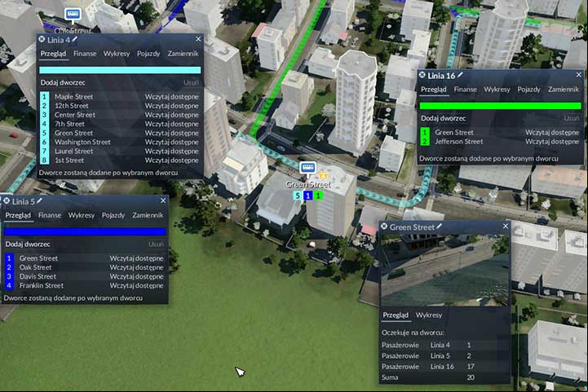Click line badge 5 under Green Street stop
Screen dimensions: 588x392
[x=298, y=196]
